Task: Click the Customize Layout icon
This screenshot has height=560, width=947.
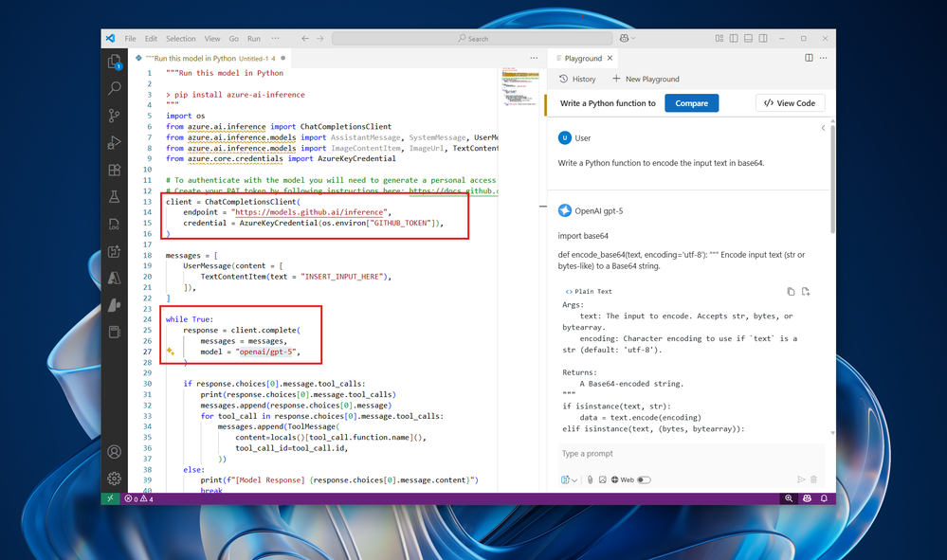Action: (719, 38)
